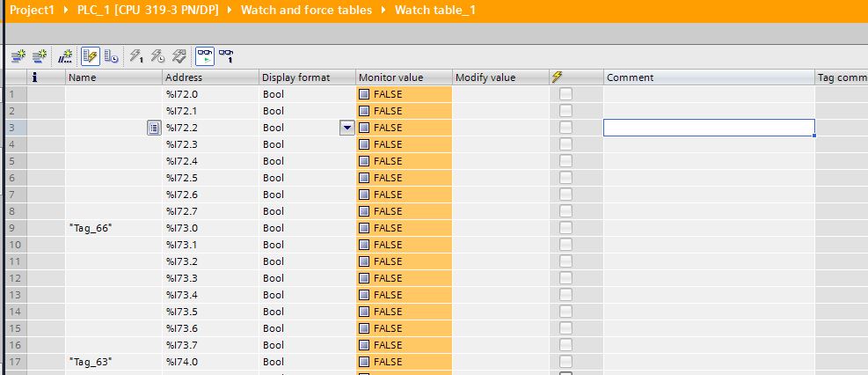This screenshot has height=375, width=868.
Task: Click the tag selector icon in row 3
Action: 154,128
